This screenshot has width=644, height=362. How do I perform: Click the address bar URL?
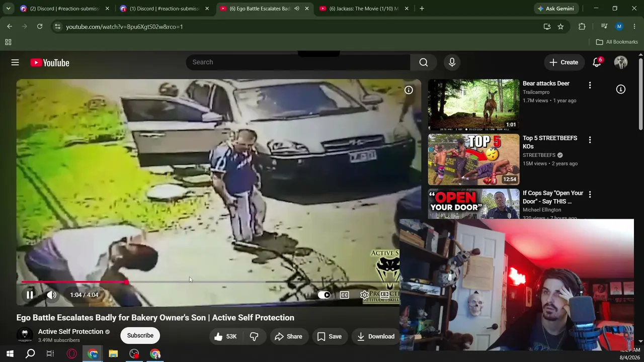click(x=124, y=27)
